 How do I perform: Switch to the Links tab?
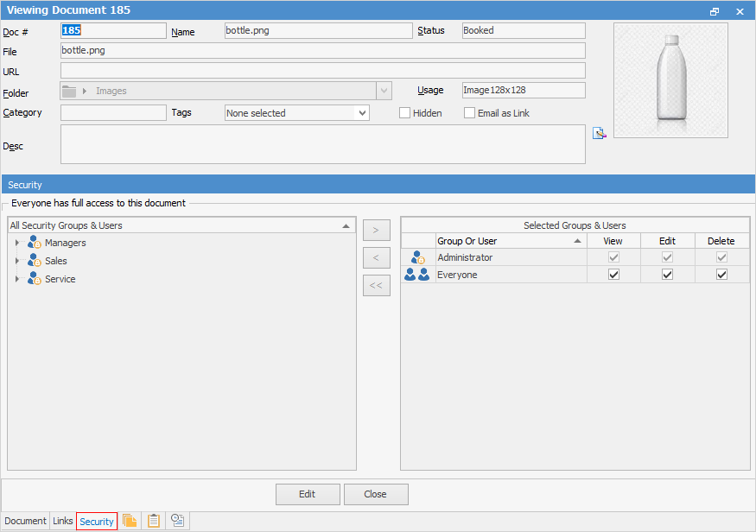point(63,521)
